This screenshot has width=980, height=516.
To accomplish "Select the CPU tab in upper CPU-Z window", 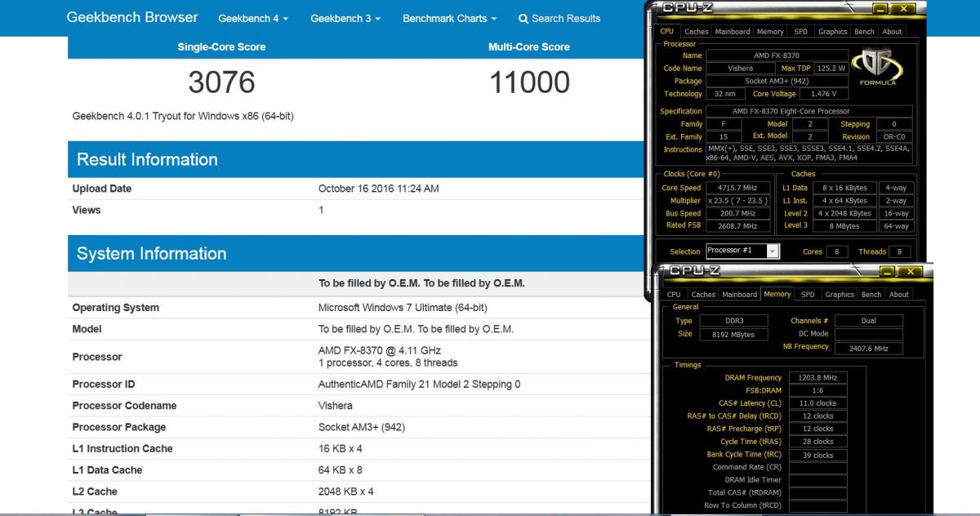I will coord(666,31).
